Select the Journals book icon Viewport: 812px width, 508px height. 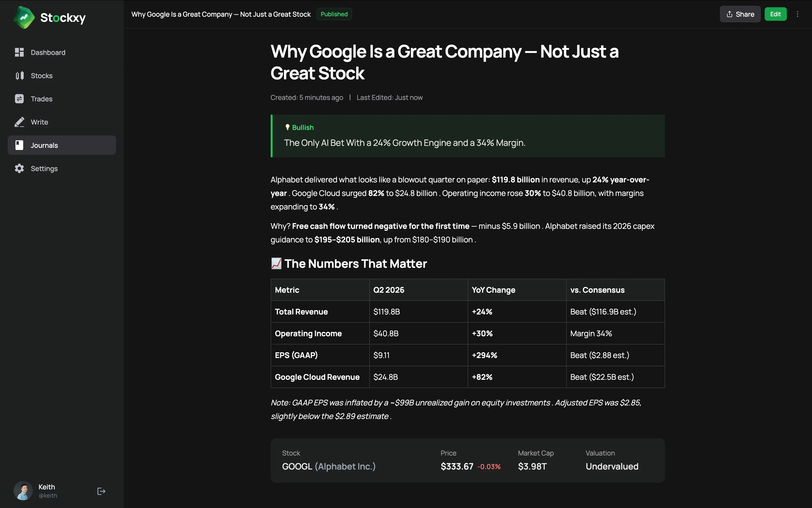point(20,145)
